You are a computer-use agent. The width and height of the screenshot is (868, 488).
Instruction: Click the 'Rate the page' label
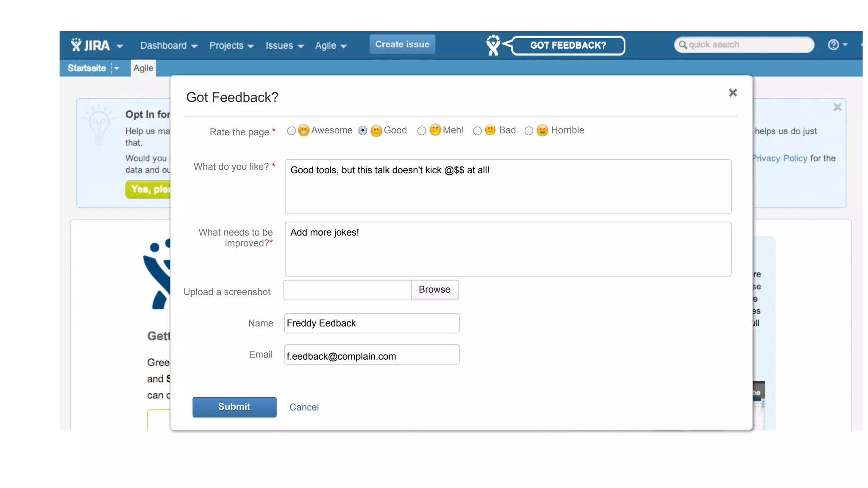239,132
